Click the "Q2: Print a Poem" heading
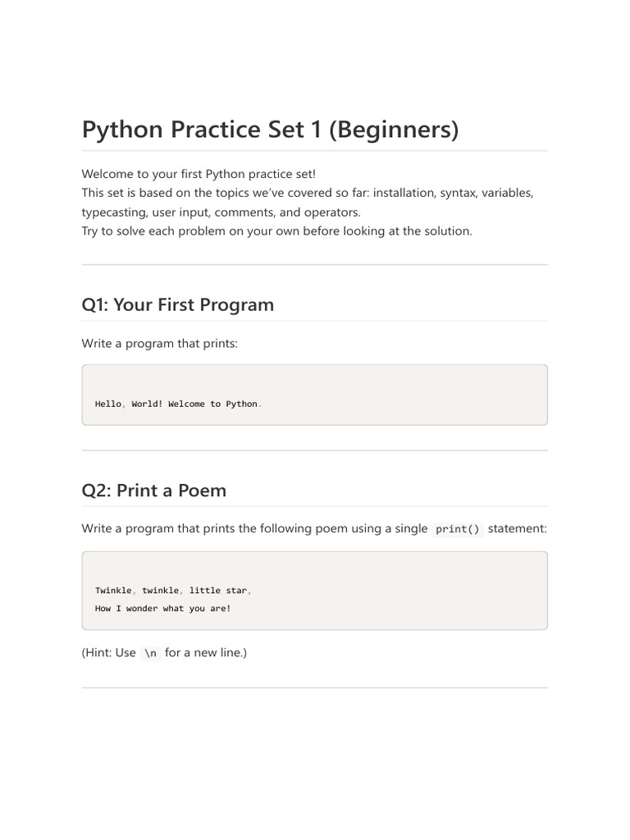 pos(153,491)
